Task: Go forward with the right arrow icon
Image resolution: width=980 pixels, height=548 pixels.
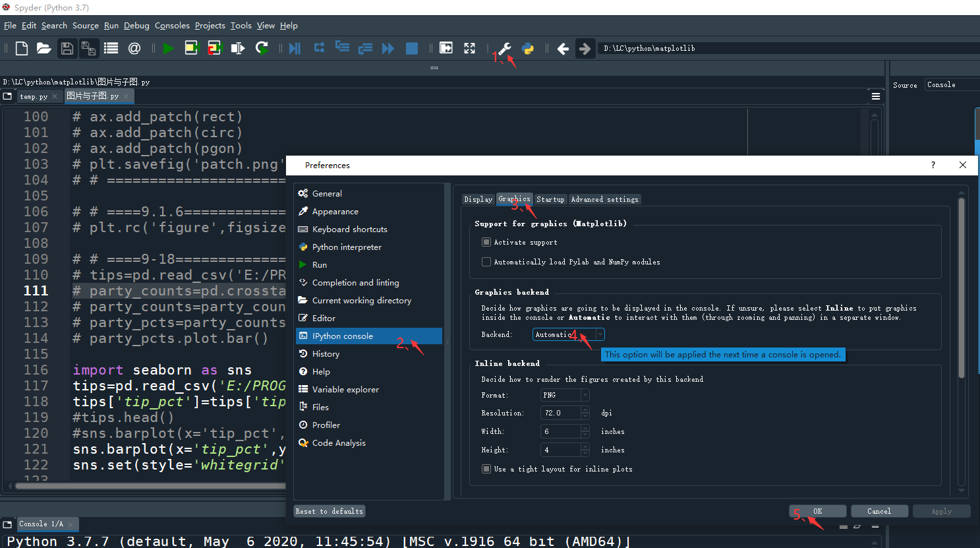Action: 585,48
